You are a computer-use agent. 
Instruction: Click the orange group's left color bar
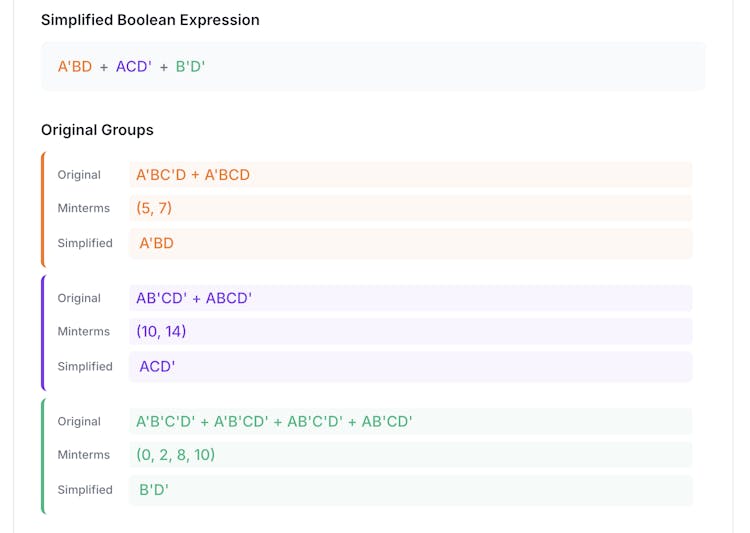43,209
